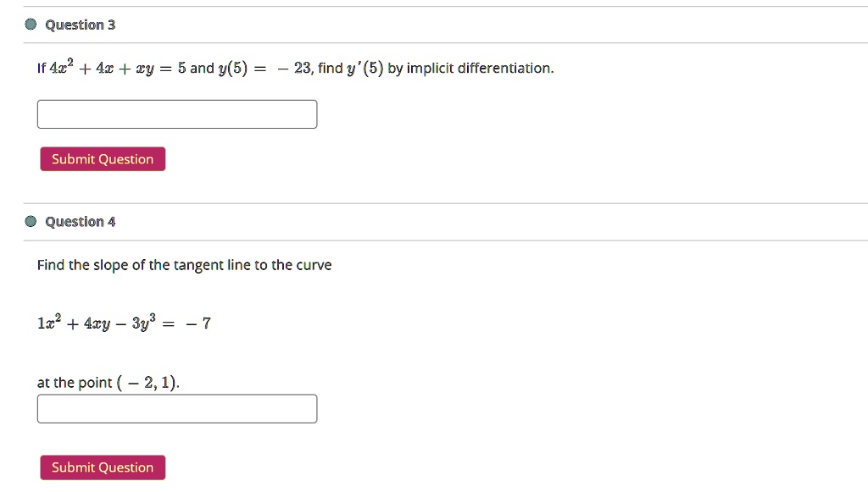The height and width of the screenshot is (492, 868).
Task: Click the gray status dot beside Question 4
Action: coord(31,221)
